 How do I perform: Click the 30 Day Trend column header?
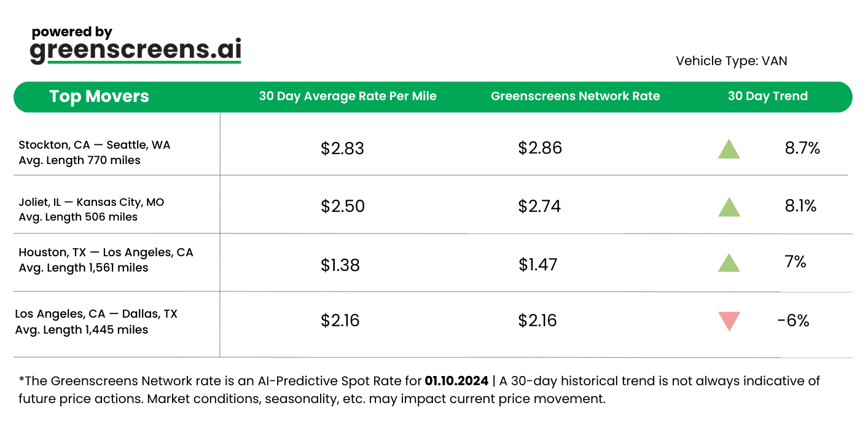click(767, 96)
